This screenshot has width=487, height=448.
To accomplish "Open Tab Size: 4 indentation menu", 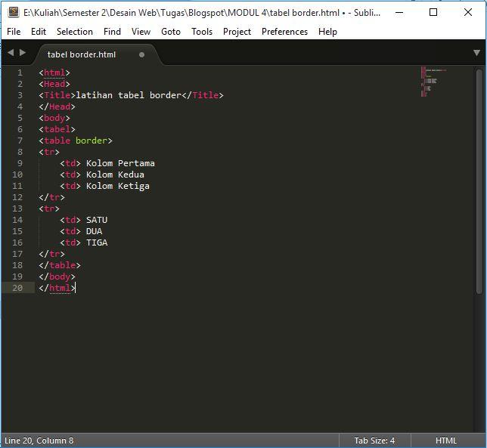I will pyautogui.click(x=374, y=440).
